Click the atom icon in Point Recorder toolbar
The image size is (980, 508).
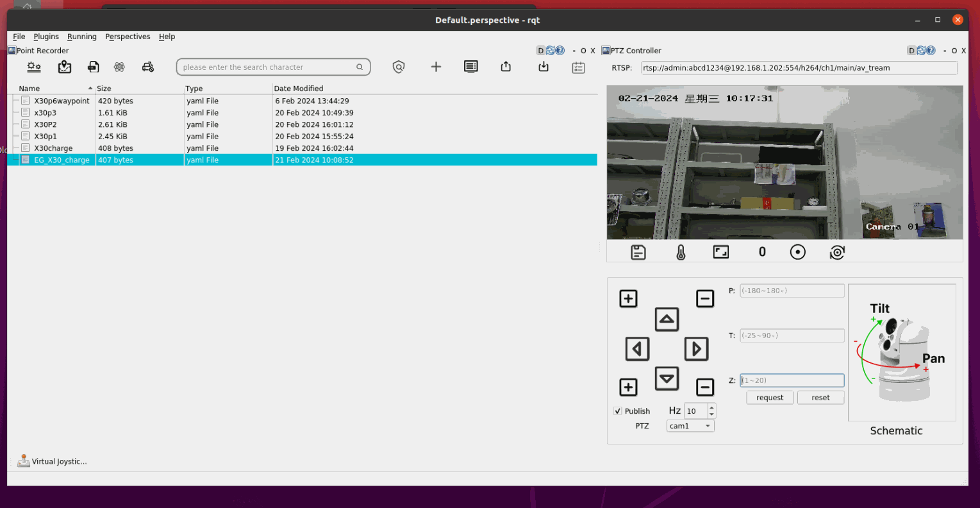(x=119, y=67)
